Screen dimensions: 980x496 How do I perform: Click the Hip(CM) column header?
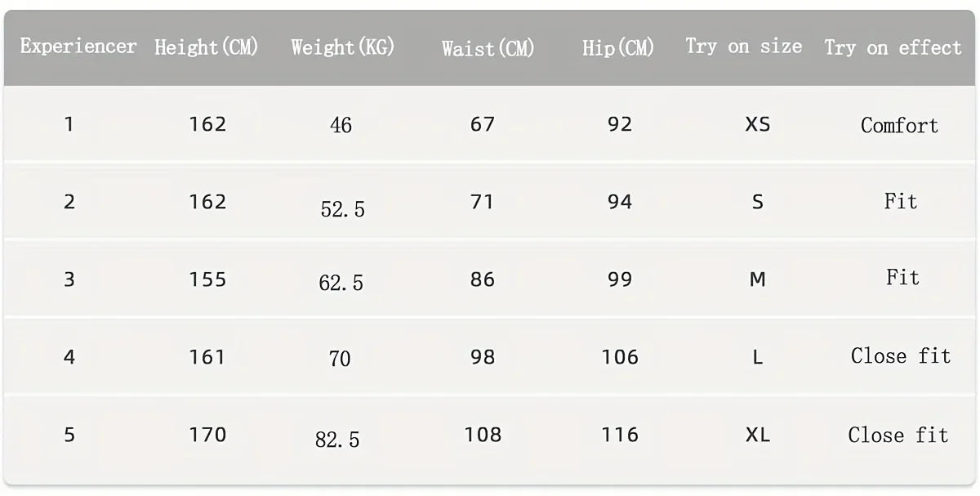point(618,48)
